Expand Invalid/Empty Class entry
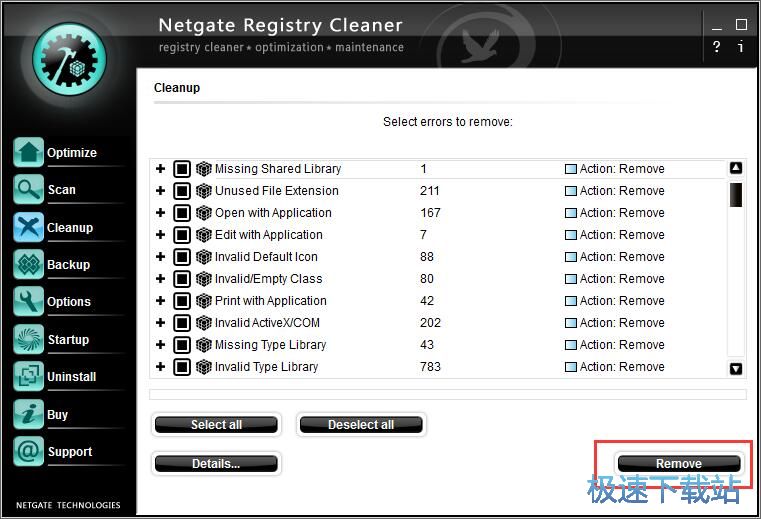 pyautogui.click(x=161, y=278)
